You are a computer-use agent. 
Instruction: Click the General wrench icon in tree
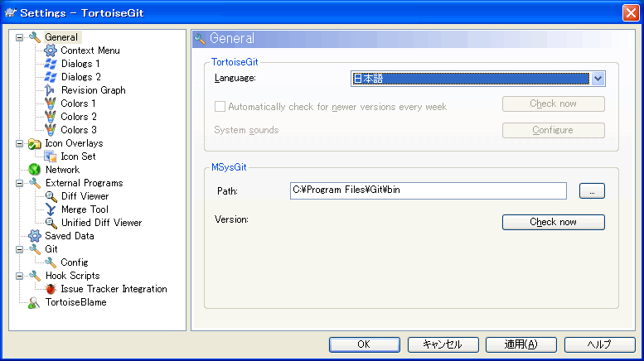(x=35, y=37)
